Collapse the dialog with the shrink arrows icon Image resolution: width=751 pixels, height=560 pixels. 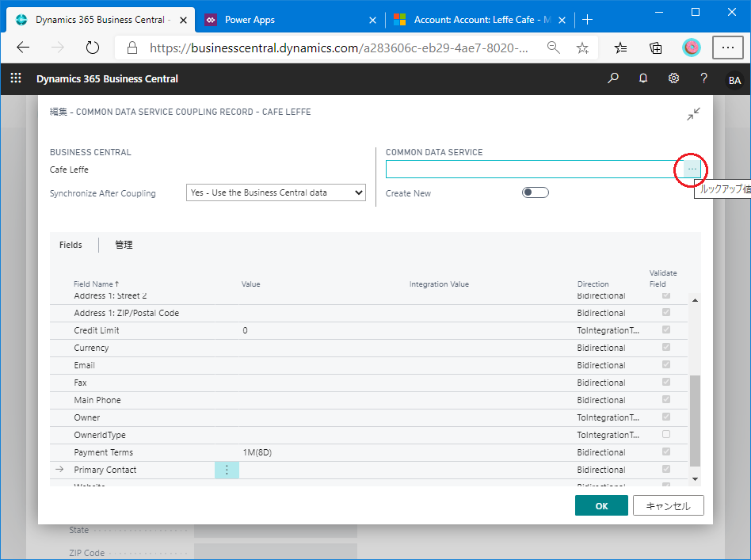click(x=693, y=114)
